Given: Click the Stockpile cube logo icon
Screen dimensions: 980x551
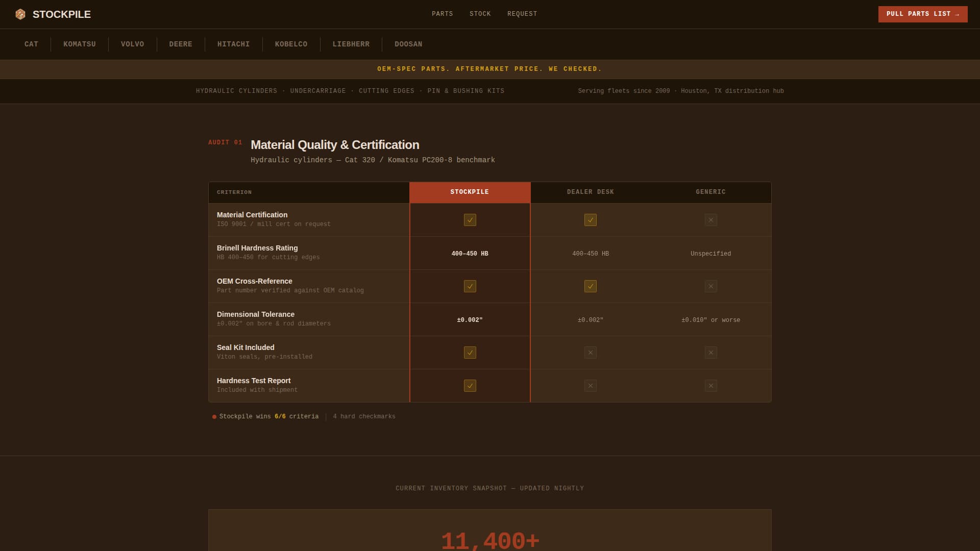Looking at the screenshot, I should (x=21, y=14).
